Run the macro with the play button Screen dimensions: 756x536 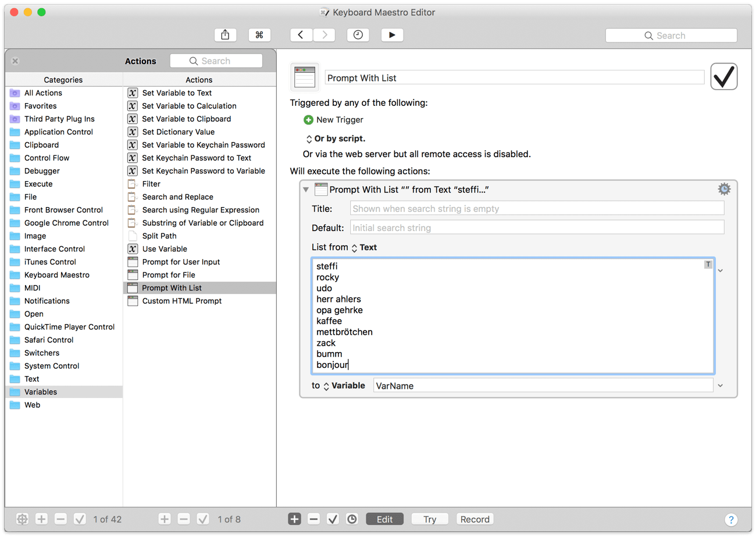tap(393, 35)
